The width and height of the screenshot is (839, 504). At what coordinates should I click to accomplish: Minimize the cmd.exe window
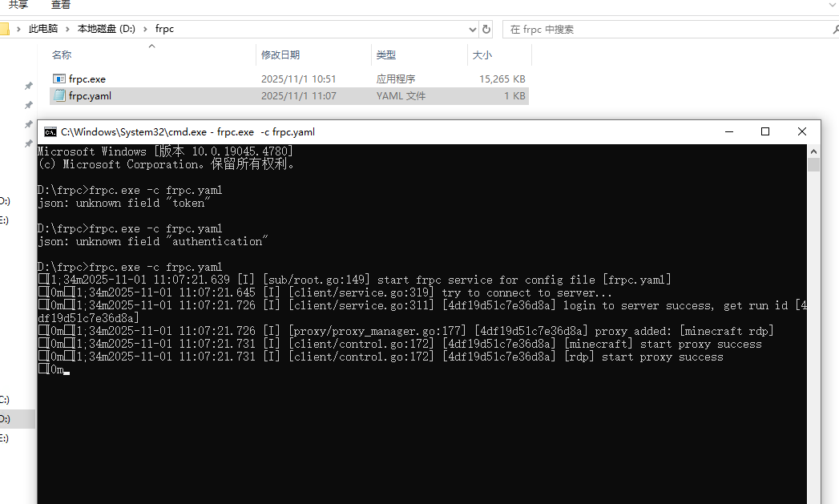[x=728, y=131]
